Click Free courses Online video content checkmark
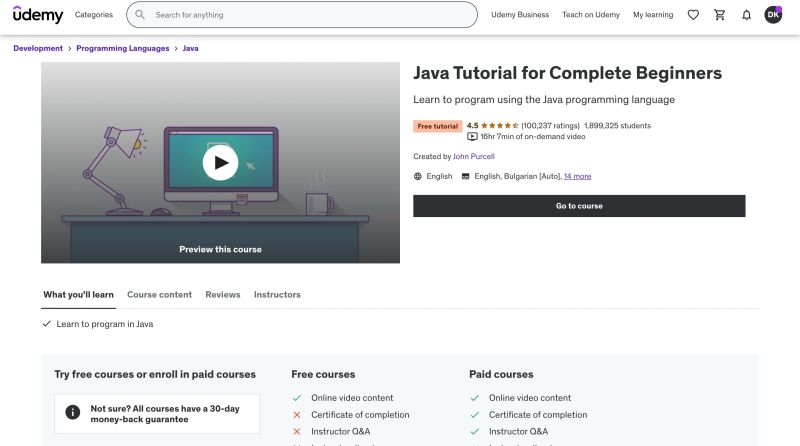 click(x=297, y=398)
